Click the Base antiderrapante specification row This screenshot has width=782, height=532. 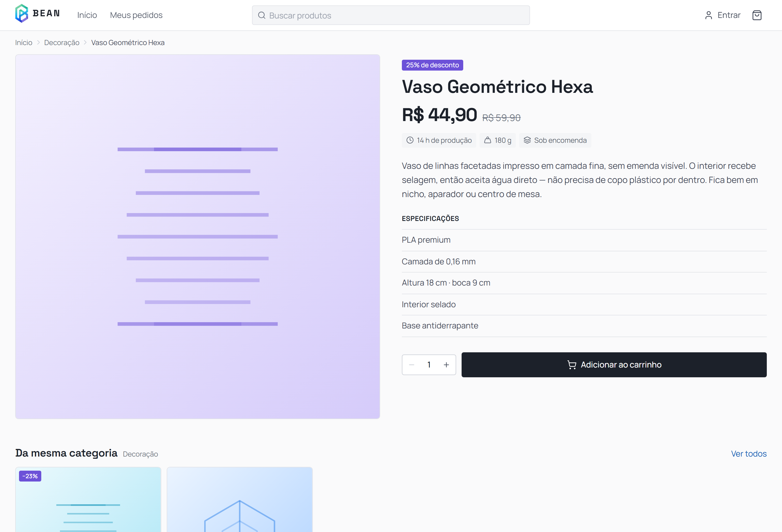tap(584, 326)
